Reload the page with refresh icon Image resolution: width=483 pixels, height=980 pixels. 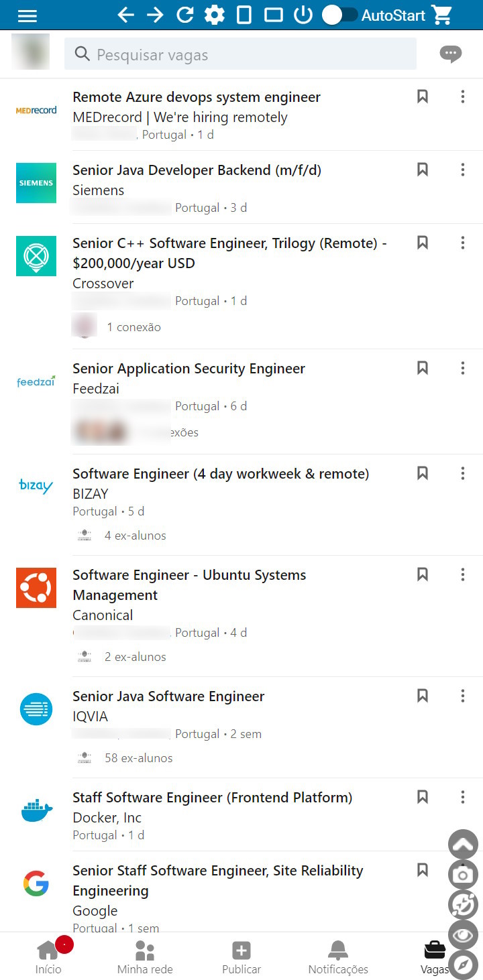click(x=184, y=15)
